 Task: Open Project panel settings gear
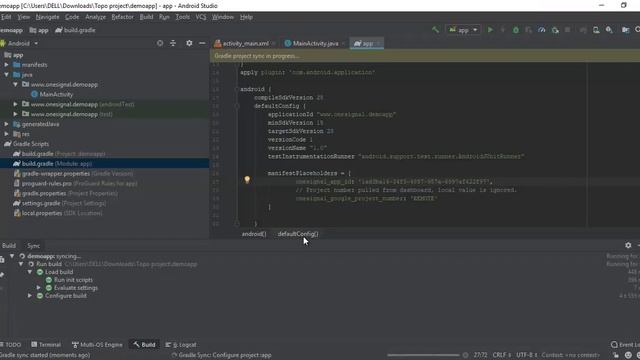pos(189,43)
